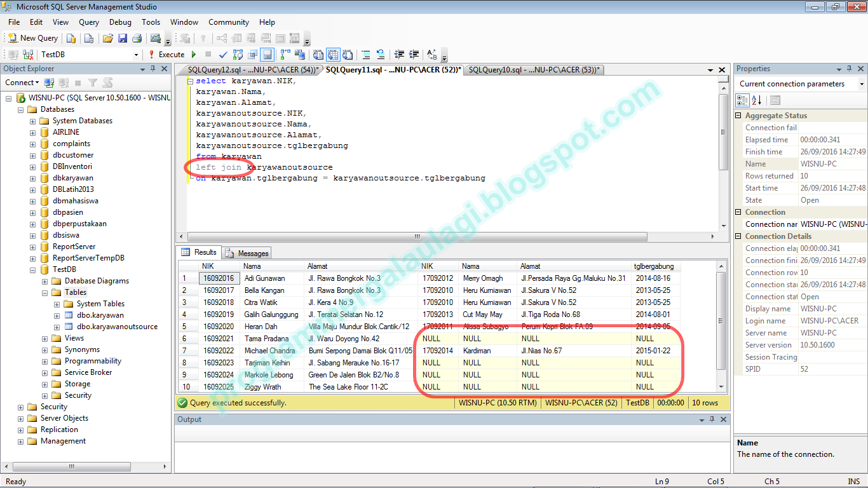Screen dimensions: 868x488
Task: Click the New Query button
Action: tap(32, 37)
